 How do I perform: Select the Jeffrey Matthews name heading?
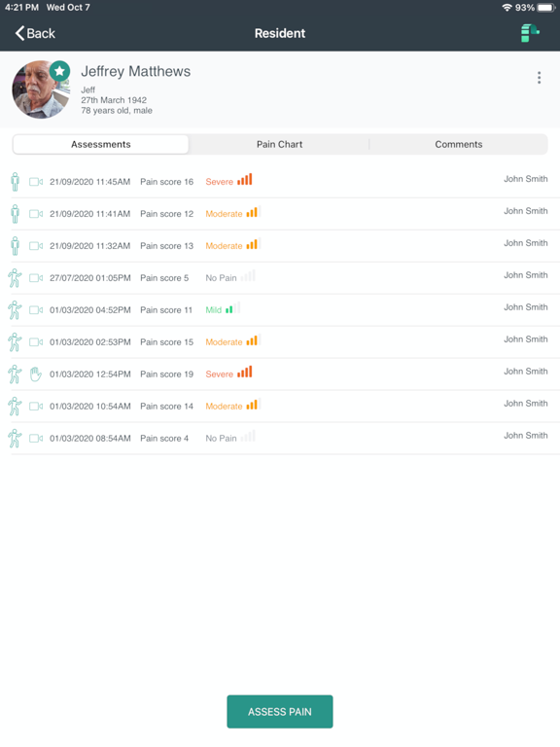[136, 71]
